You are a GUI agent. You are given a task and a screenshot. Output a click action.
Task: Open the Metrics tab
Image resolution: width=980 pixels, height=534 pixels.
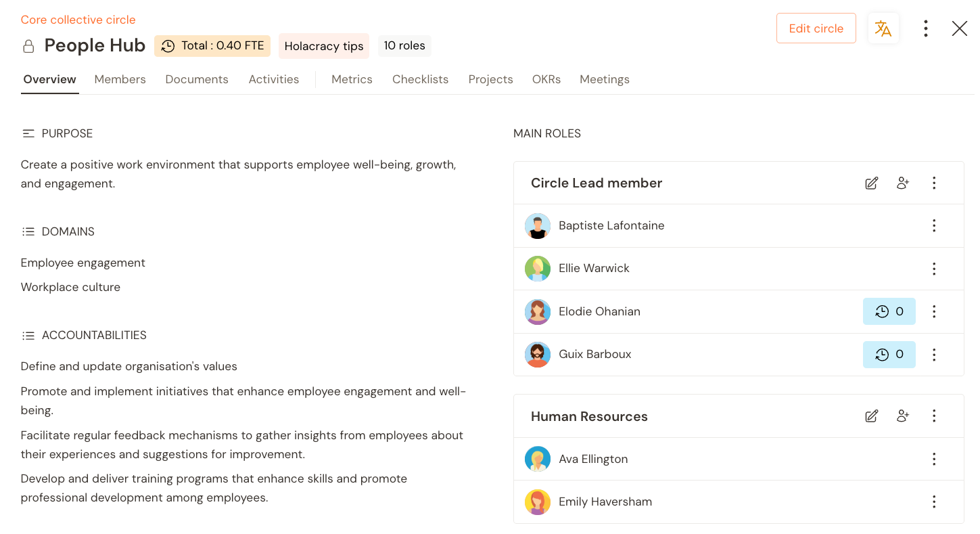[x=352, y=79]
